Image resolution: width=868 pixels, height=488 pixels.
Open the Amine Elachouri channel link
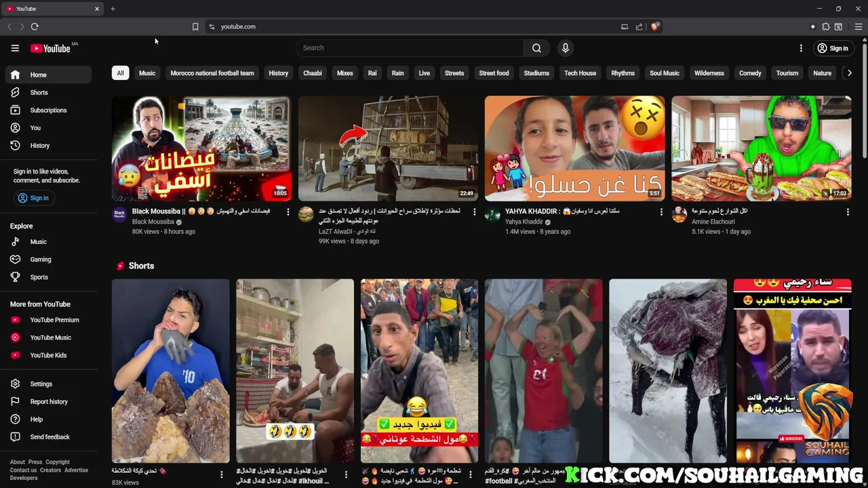713,222
